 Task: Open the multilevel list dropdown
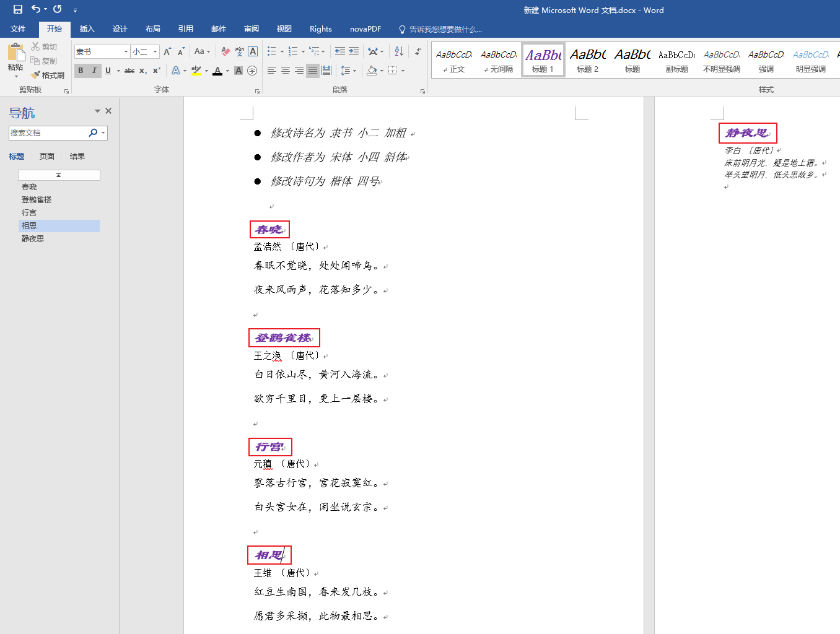click(x=323, y=51)
